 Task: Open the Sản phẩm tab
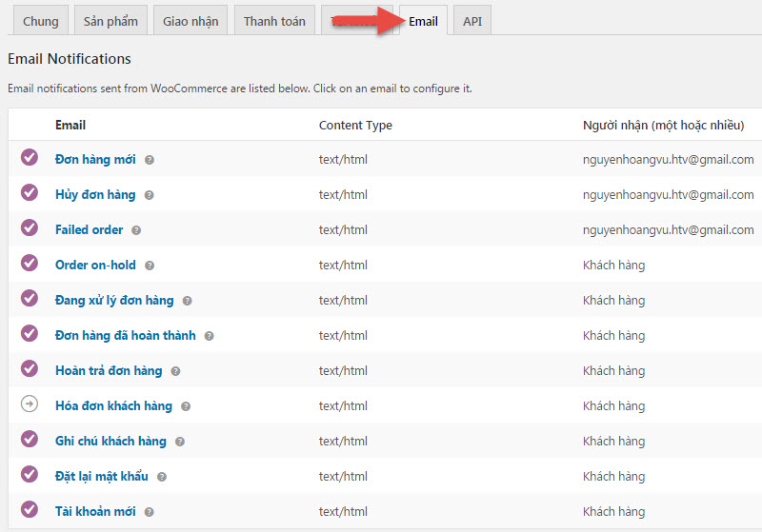pos(110,20)
